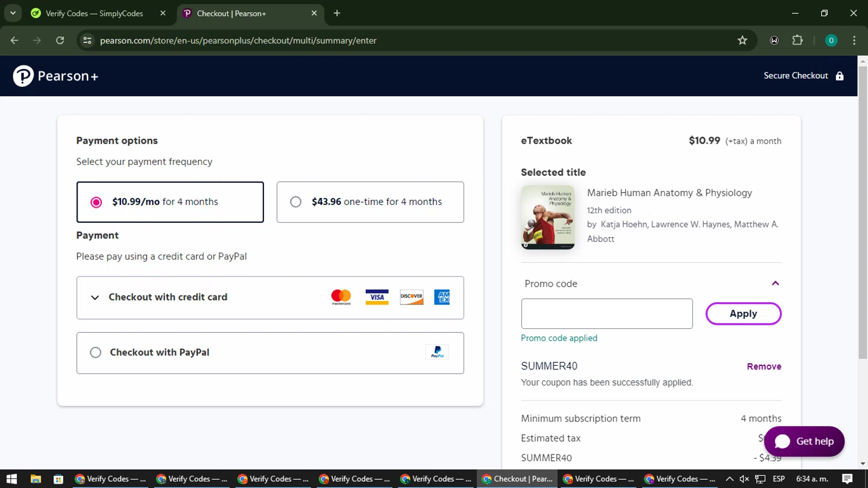
Task: Click the Minimum subscription term label
Action: (x=580, y=419)
